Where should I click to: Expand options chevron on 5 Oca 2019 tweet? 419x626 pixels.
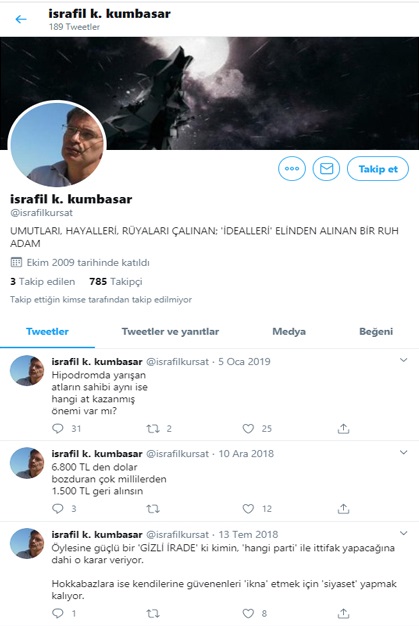click(403, 360)
